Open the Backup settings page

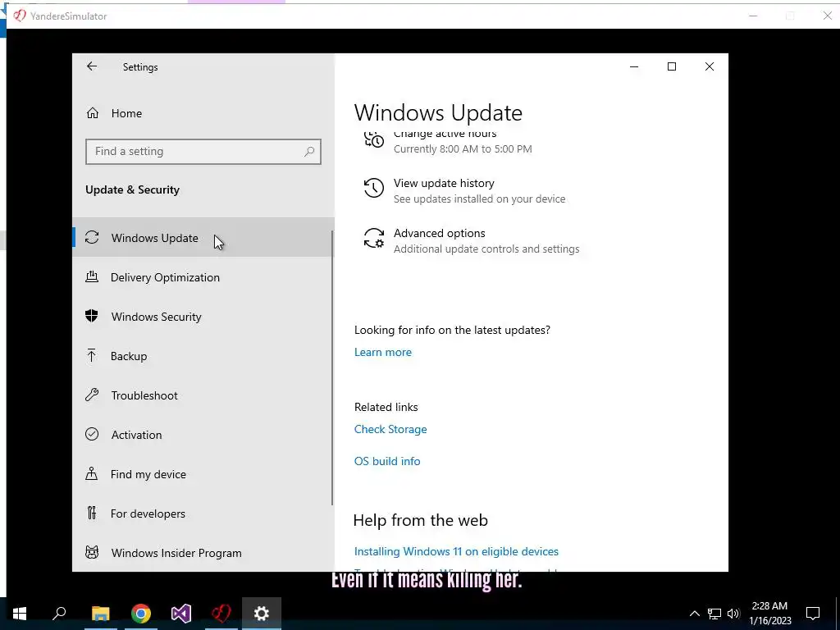point(203,356)
